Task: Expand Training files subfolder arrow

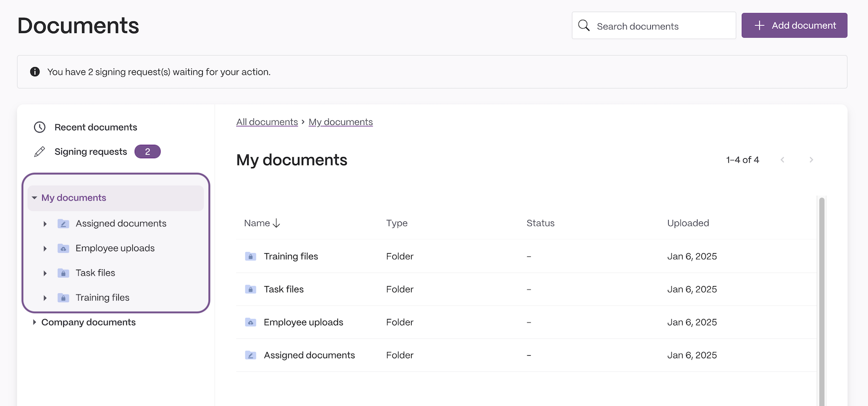Action: tap(45, 298)
